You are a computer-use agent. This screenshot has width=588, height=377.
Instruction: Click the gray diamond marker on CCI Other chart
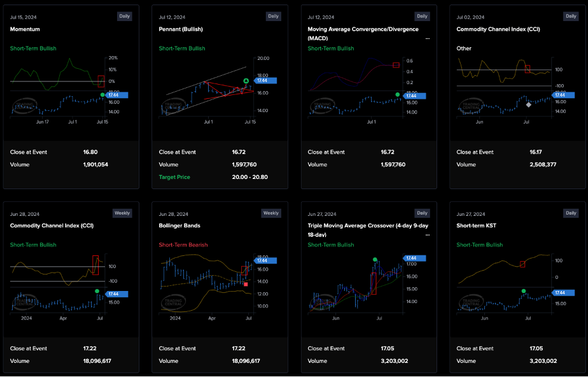(x=528, y=104)
